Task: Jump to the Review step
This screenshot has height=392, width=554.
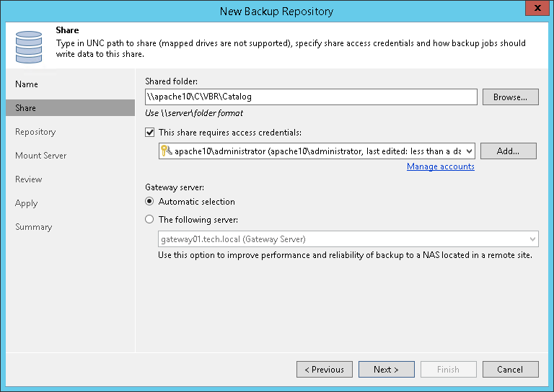Action: click(x=29, y=179)
